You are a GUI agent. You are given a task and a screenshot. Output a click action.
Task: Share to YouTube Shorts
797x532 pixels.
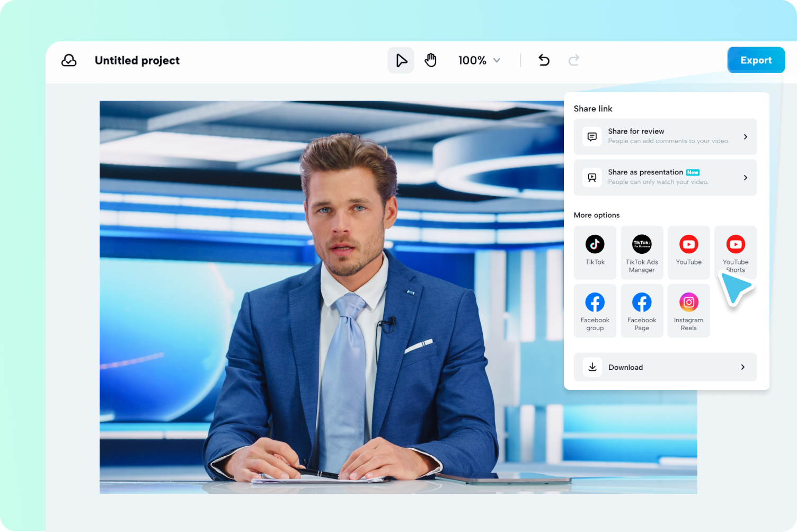[736, 253]
